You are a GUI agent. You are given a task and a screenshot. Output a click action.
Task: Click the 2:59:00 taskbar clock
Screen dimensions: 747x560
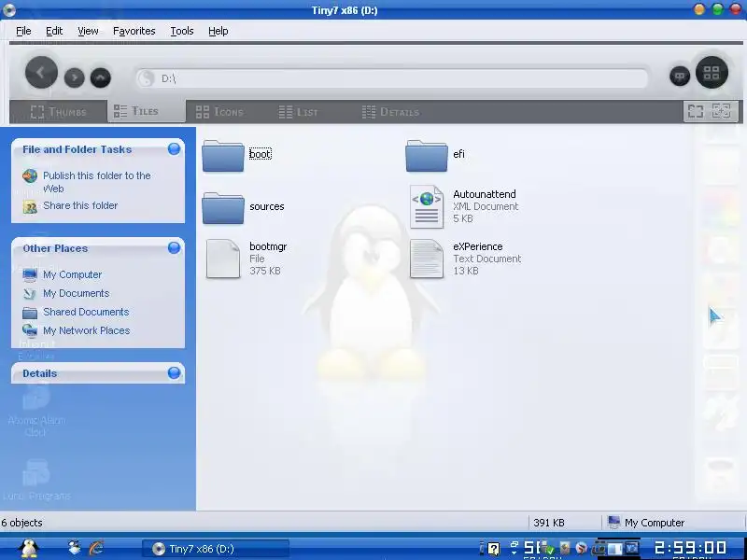pos(690,547)
